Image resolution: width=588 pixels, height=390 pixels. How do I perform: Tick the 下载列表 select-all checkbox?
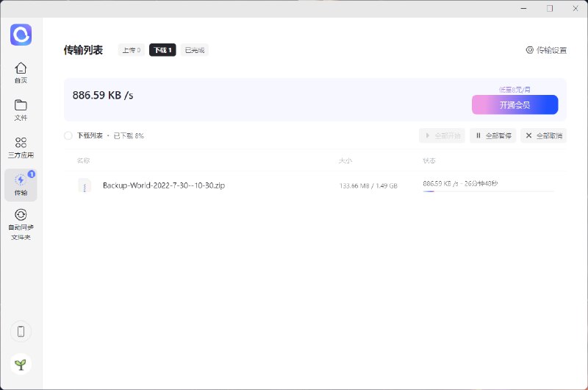click(x=68, y=136)
